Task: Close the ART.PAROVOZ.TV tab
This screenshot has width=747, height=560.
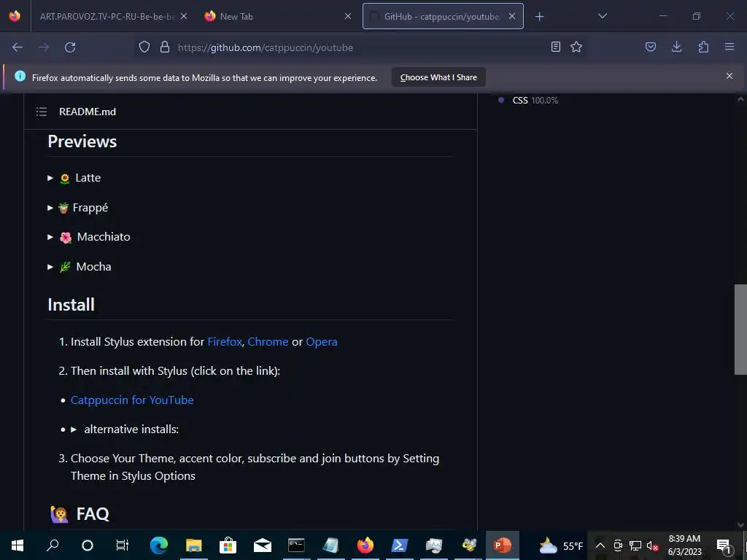Action: click(183, 17)
